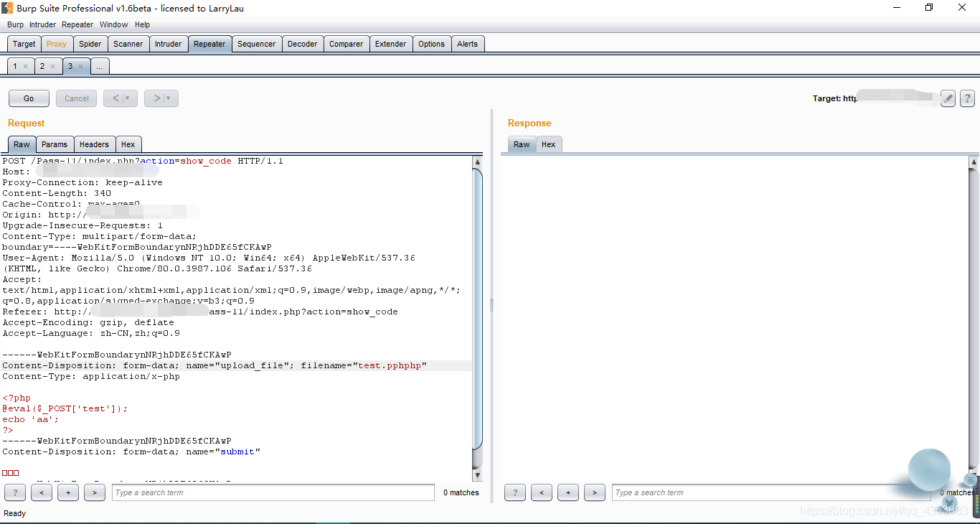Open Hex view of response
Image resolution: width=980 pixels, height=524 pixels.
tap(549, 144)
